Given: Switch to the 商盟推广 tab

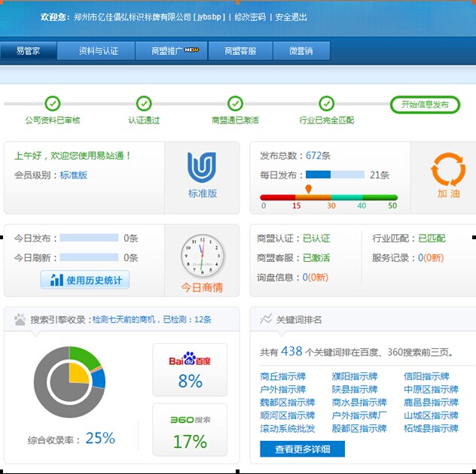Looking at the screenshot, I should (174, 51).
